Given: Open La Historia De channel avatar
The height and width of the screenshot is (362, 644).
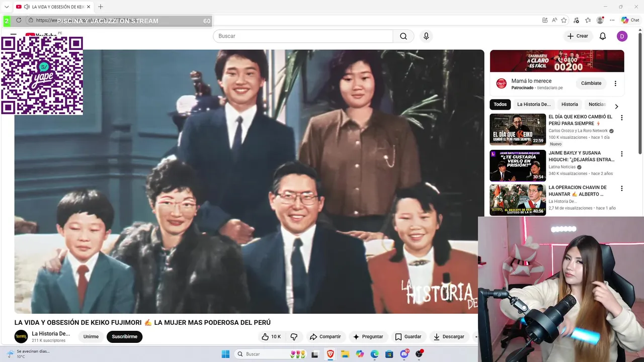Looking at the screenshot, I should tap(21, 336).
